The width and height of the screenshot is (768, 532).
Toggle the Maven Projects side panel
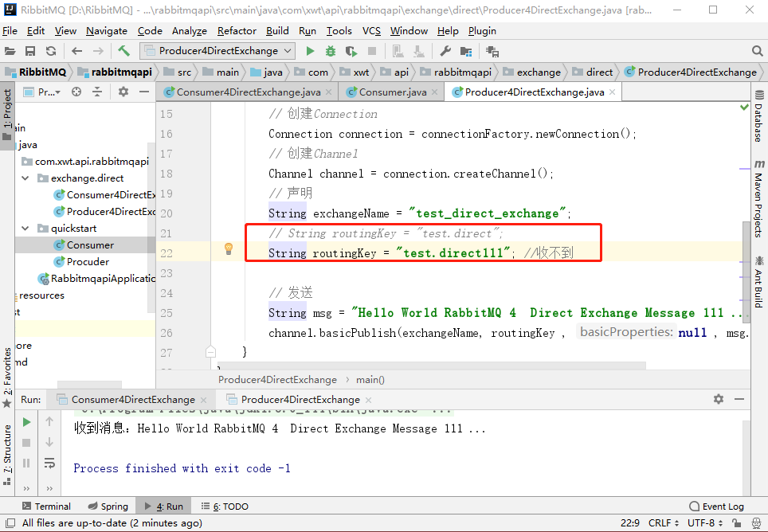(x=758, y=199)
